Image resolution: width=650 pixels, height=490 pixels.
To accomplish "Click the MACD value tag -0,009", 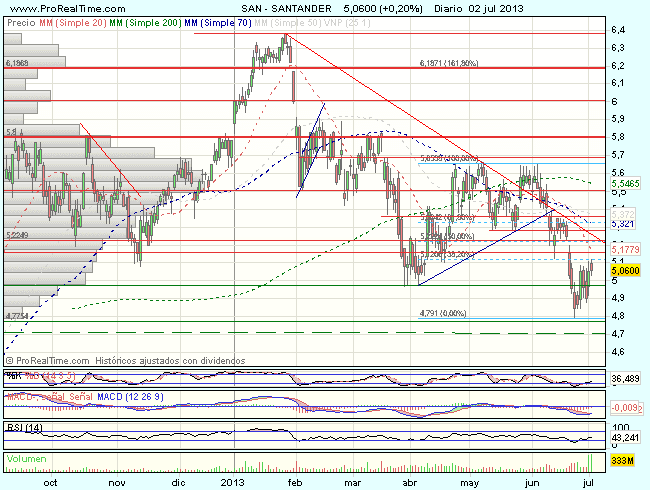I will point(623,408).
